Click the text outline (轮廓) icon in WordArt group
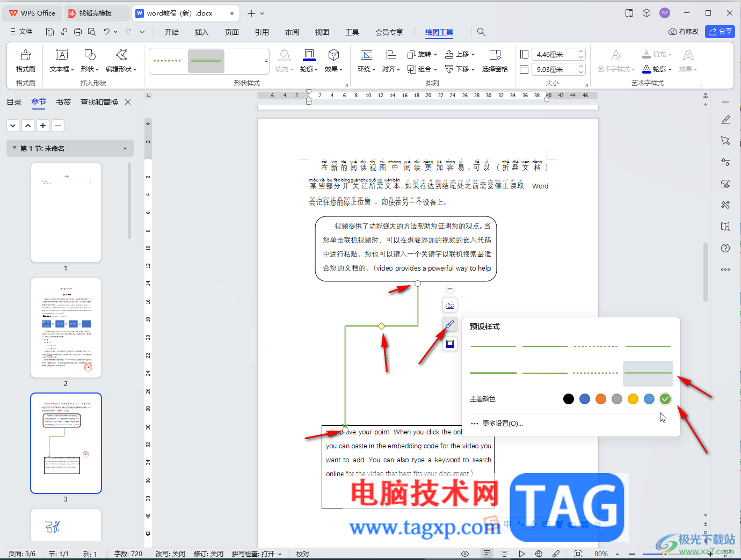This screenshot has height=560, width=741. coord(647,69)
